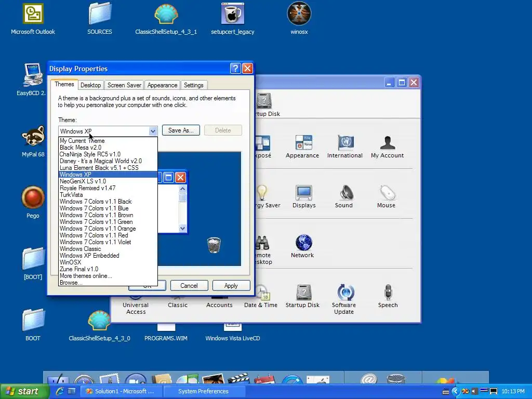Viewport: 532px width, 399px height.
Task: Click the 10:13 PM clock
Action: coord(513,392)
